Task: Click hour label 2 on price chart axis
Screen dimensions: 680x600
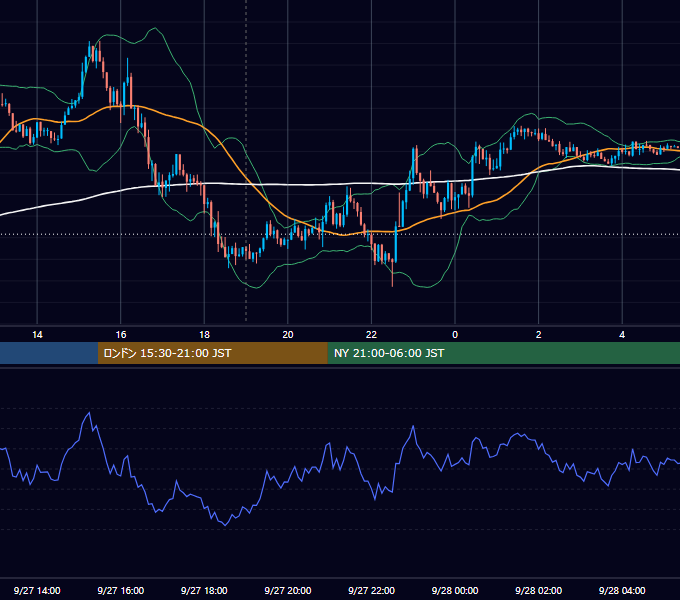Action: coord(539,335)
